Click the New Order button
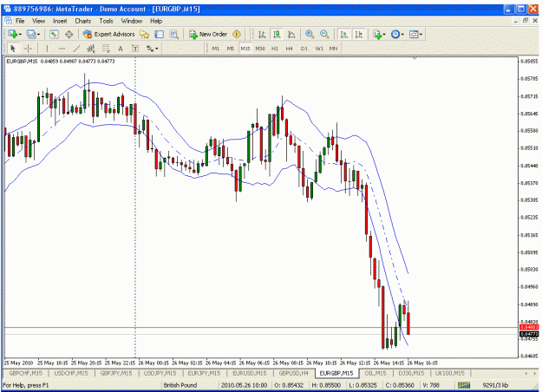The width and height of the screenshot is (542, 392). tap(208, 34)
